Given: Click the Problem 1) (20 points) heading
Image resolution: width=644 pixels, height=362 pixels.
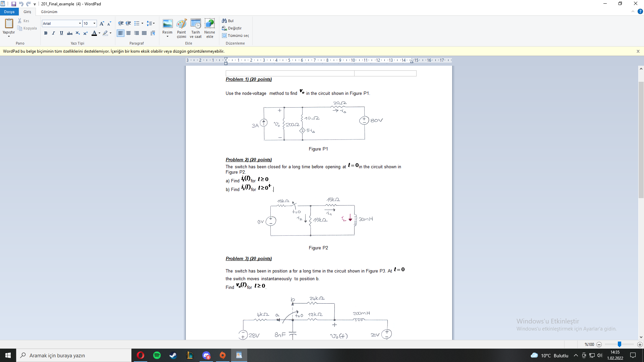Looking at the screenshot, I should 249,79.
